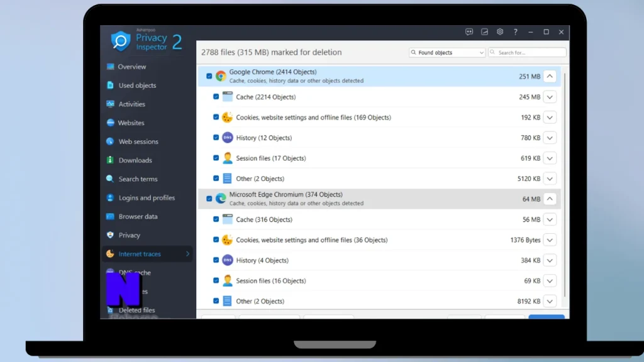Click the edit note icon in title bar

[485, 32]
